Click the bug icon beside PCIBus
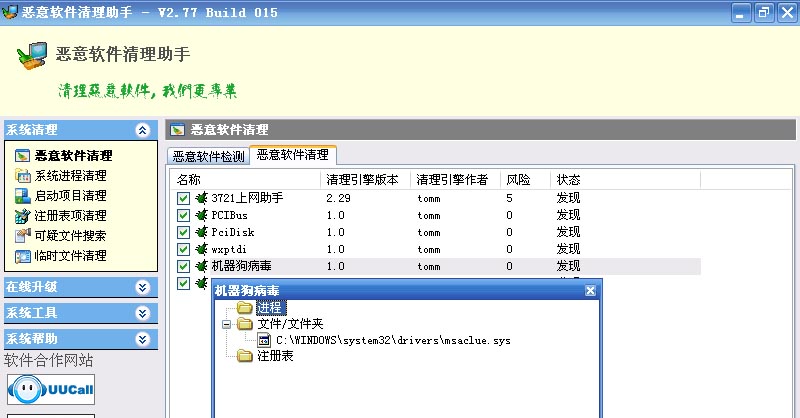The image size is (800, 418). [x=202, y=215]
